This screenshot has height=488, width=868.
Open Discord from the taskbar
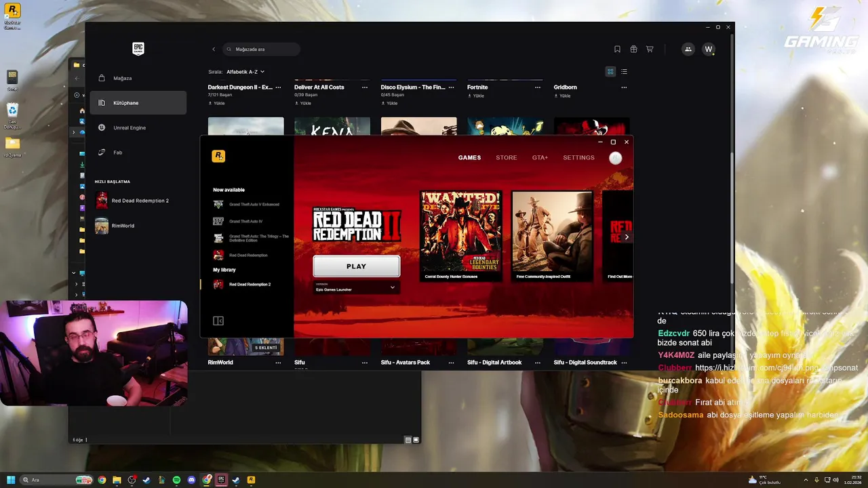[191, 480]
